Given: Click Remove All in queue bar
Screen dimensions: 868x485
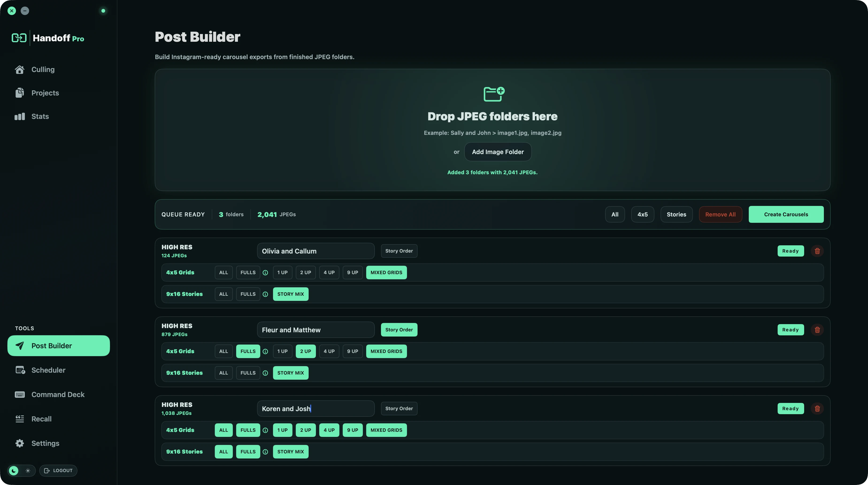Looking at the screenshot, I should coord(720,214).
